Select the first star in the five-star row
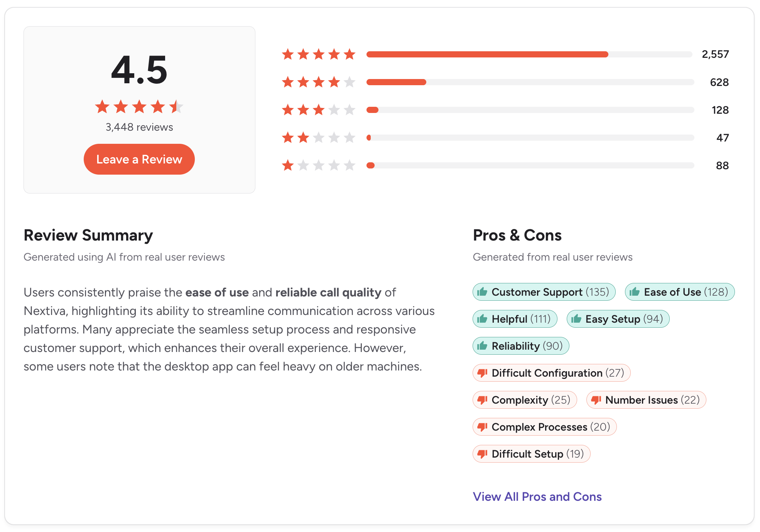Viewport: 760px width, 532px height. pyautogui.click(x=288, y=54)
